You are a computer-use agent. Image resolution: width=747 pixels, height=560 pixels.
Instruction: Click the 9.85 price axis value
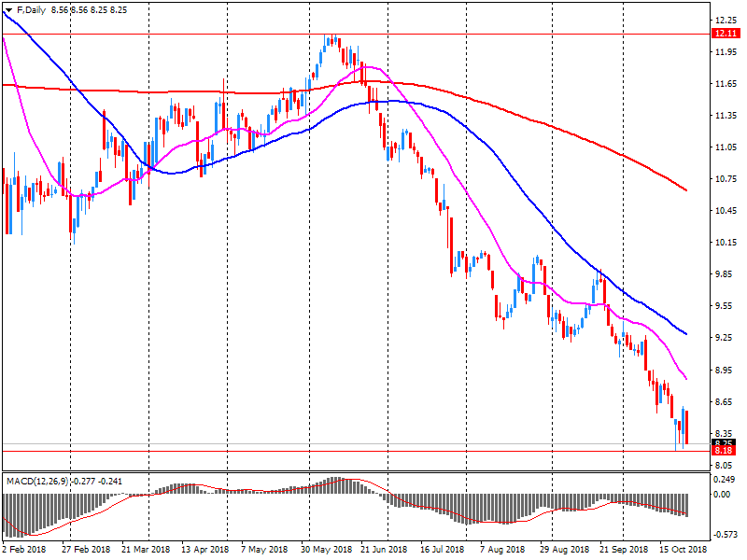pos(726,274)
